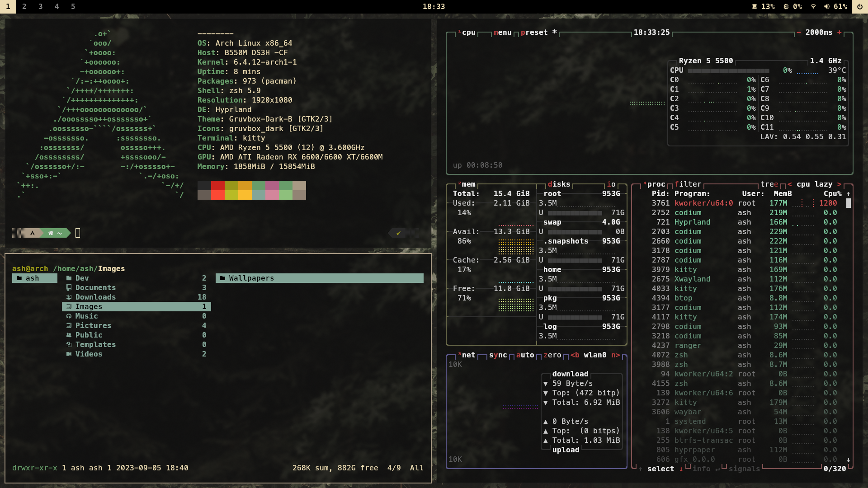
Task: Toggle the net box in btop
Action: coord(467,355)
